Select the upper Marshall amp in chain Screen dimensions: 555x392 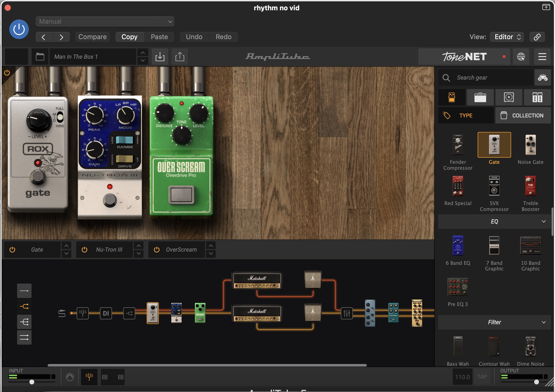point(257,281)
